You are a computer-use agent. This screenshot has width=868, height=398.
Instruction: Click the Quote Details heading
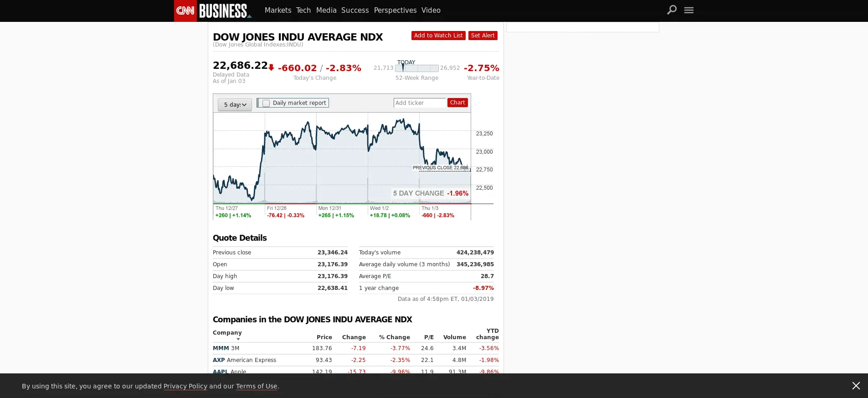coord(240,238)
